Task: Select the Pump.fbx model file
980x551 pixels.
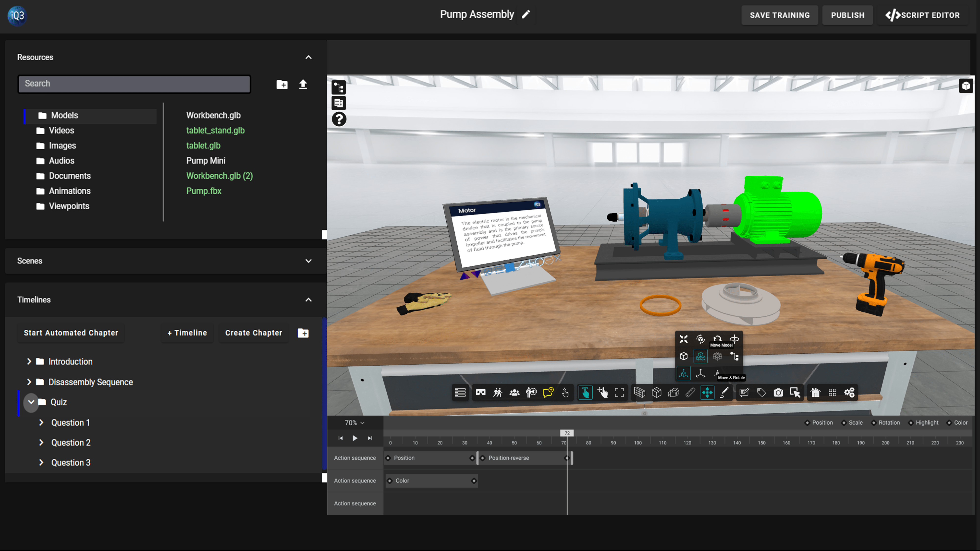Action: [204, 191]
